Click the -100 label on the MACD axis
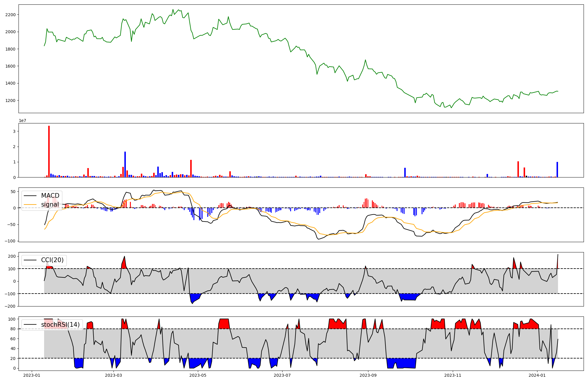 point(11,241)
